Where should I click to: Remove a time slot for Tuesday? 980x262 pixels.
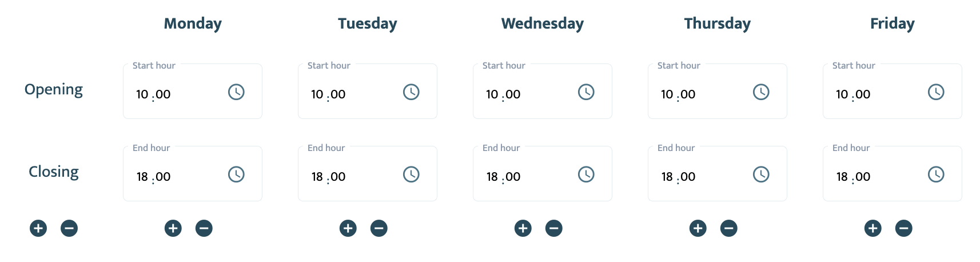[379, 228]
